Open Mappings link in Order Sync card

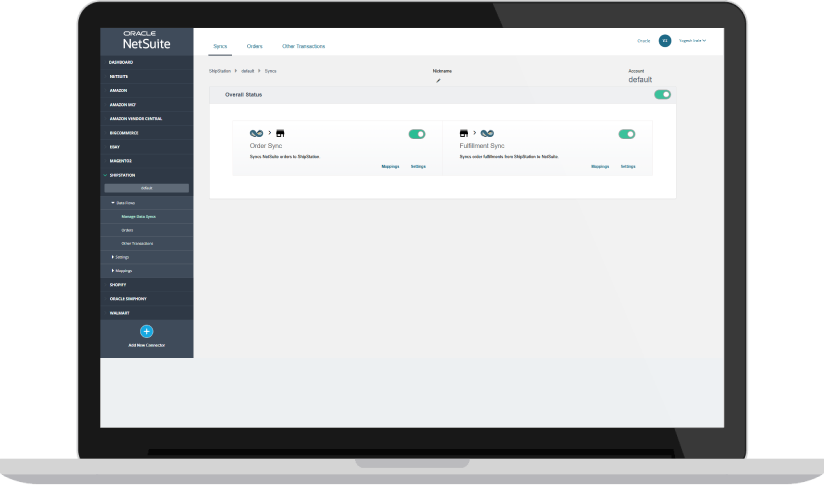tap(391, 167)
